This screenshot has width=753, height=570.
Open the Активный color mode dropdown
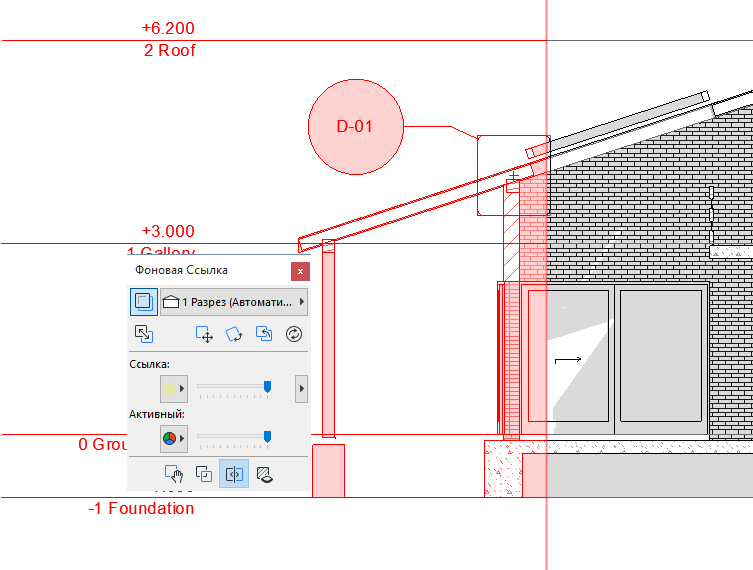click(174, 438)
